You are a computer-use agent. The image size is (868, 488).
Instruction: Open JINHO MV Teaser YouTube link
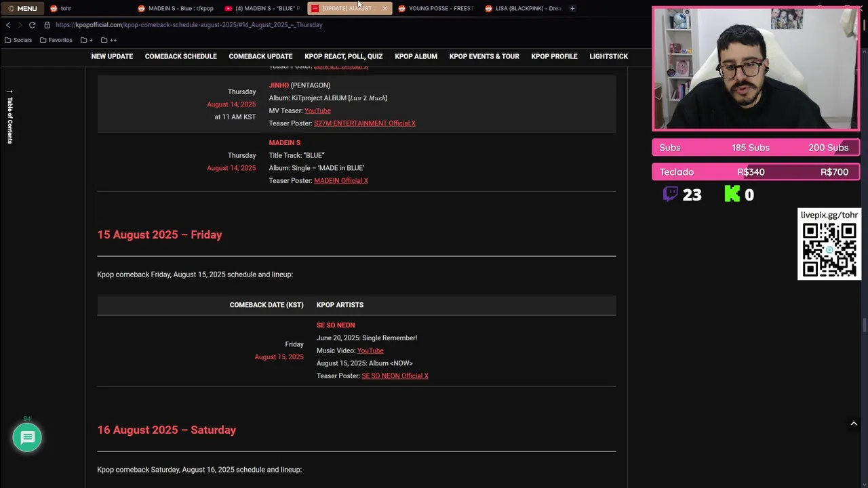[x=317, y=110]
